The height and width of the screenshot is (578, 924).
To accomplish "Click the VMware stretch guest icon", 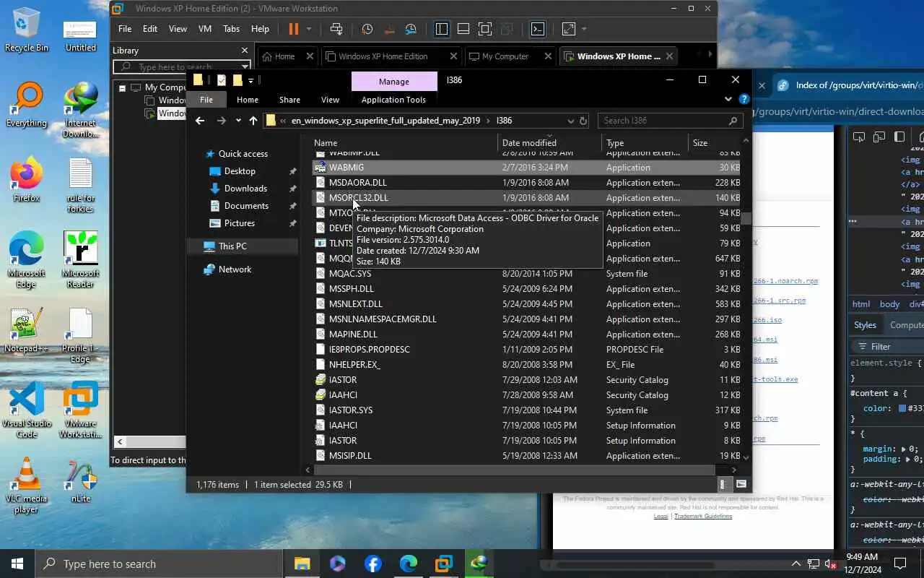I will coord(569,29).
